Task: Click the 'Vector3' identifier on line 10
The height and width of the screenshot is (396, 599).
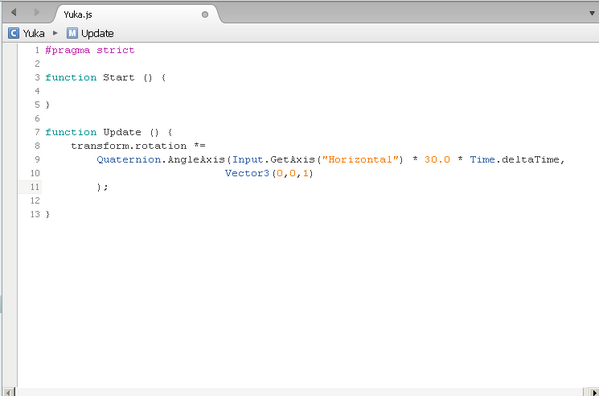Action: 247,173
